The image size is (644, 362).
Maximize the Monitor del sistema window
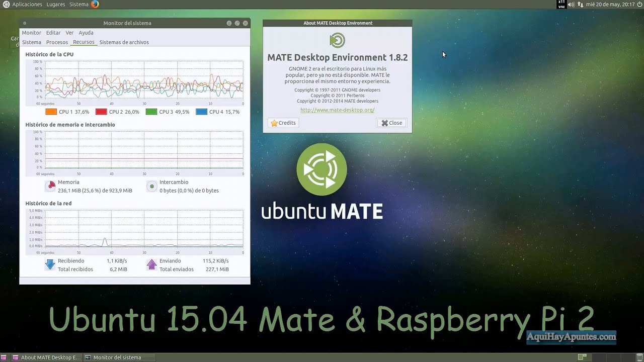tap(237, 23)
